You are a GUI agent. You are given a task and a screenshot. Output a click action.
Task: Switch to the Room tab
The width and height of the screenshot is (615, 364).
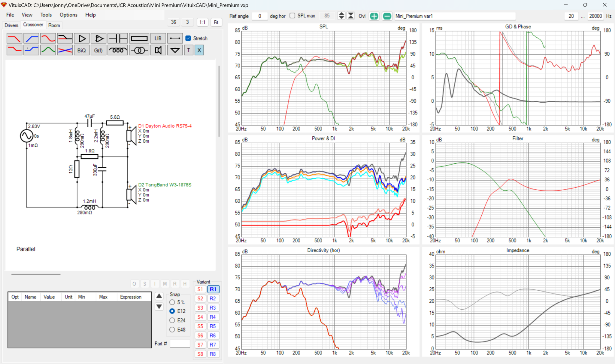(54, 25)
